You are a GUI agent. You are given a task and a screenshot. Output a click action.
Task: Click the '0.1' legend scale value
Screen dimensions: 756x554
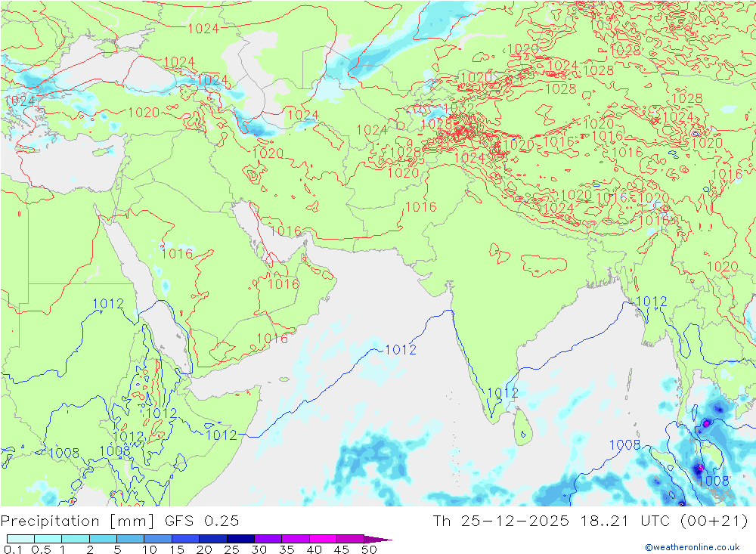coord(13,549)
